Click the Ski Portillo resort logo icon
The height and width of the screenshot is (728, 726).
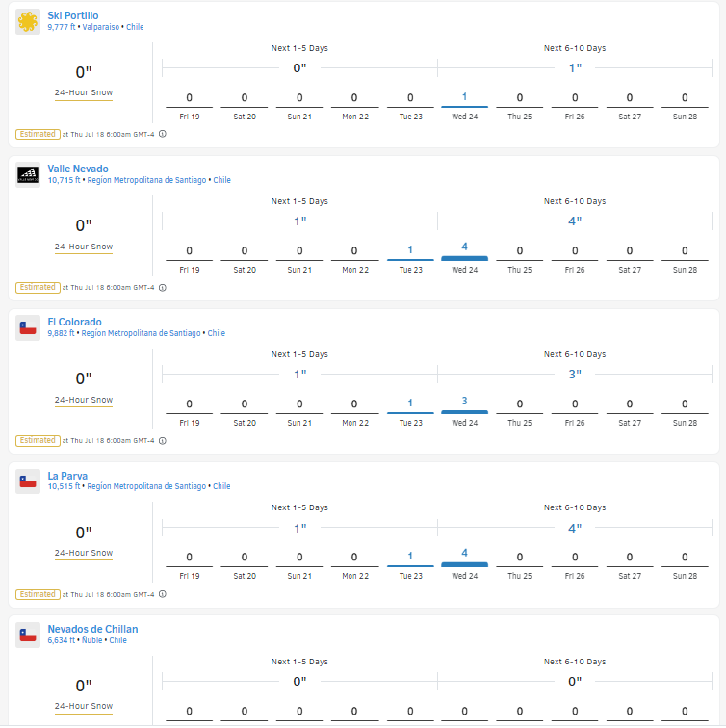(x=28, y=21)
